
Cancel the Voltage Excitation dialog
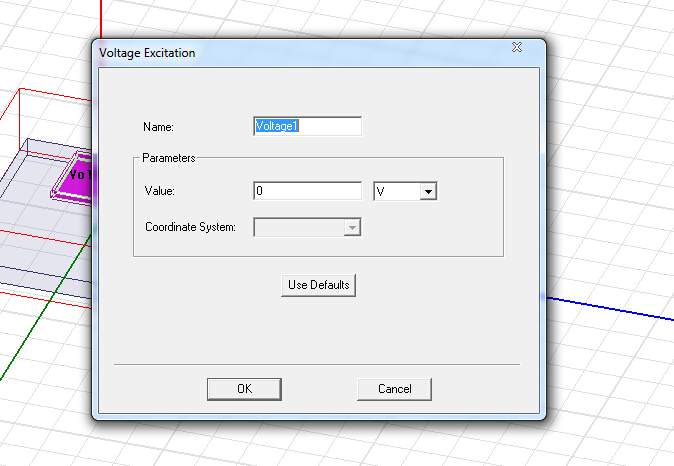coord(394,389)
